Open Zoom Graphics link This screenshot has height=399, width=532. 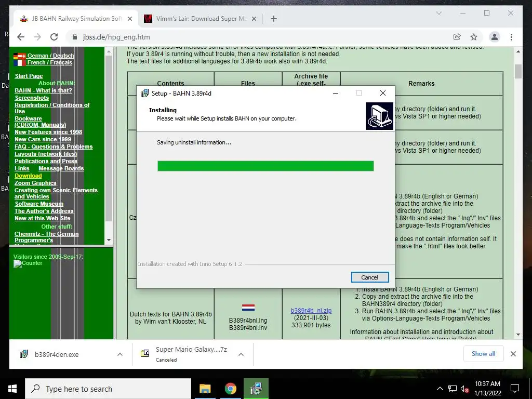[35, 183]
